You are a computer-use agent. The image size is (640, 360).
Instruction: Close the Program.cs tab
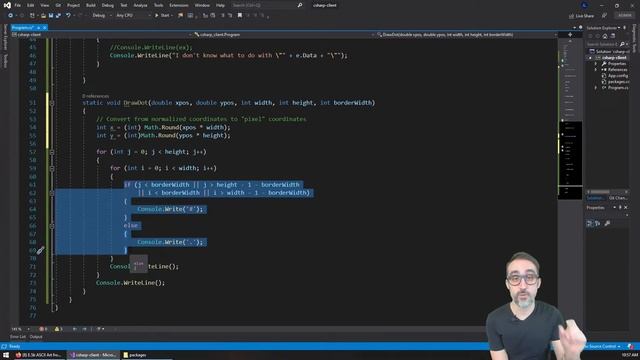pos(44,27)
